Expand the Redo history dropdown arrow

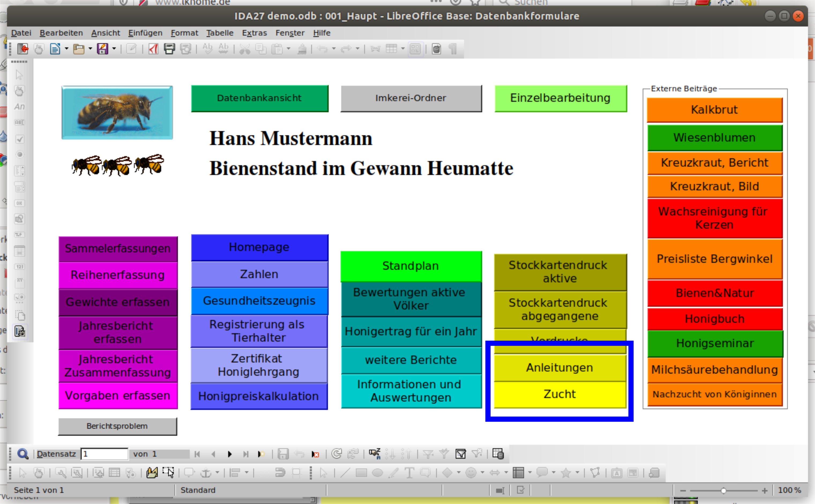coord(357,49)
